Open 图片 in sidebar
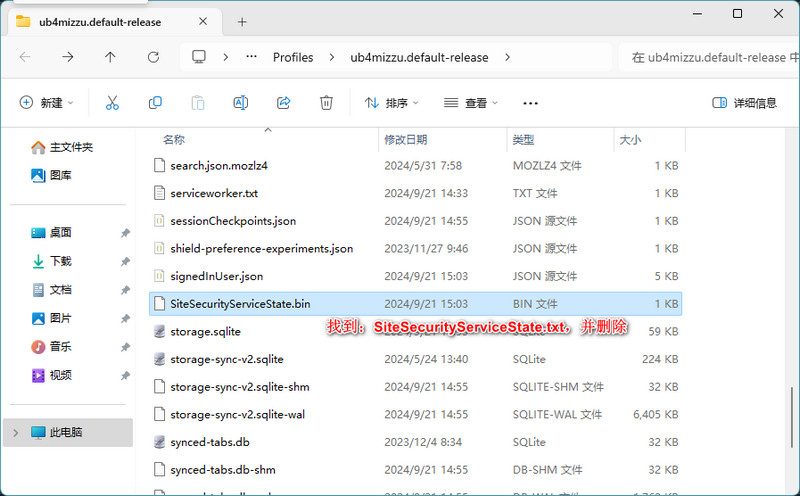This screenshot has height=496, width=800. point(51,318)
